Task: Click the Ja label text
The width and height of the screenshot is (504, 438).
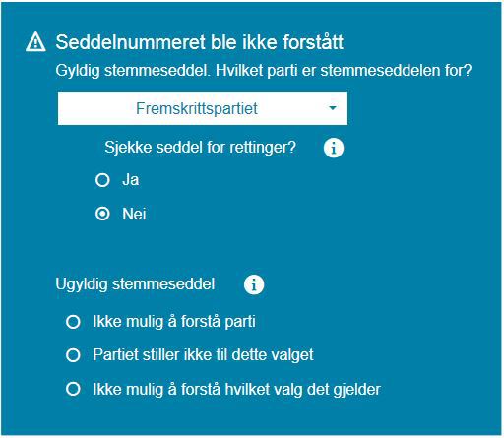Action: point(130,180)
